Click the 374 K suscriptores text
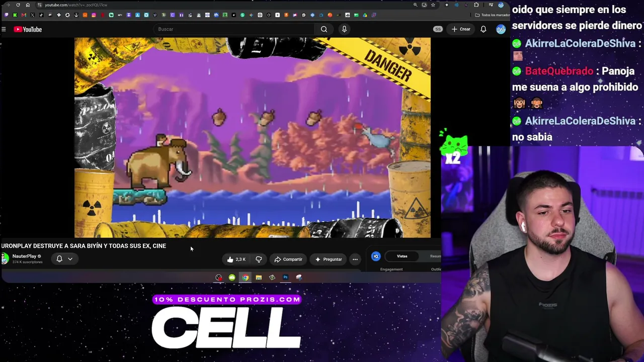Image resolution: width=644 pixels, height=362 pixels. point(27,262)
